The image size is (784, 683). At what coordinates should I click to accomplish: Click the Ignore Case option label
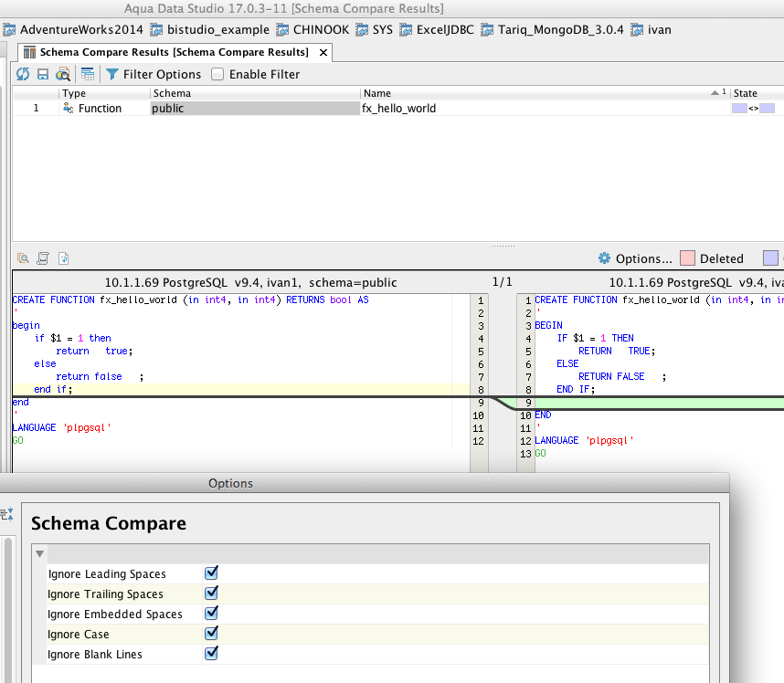78,635
